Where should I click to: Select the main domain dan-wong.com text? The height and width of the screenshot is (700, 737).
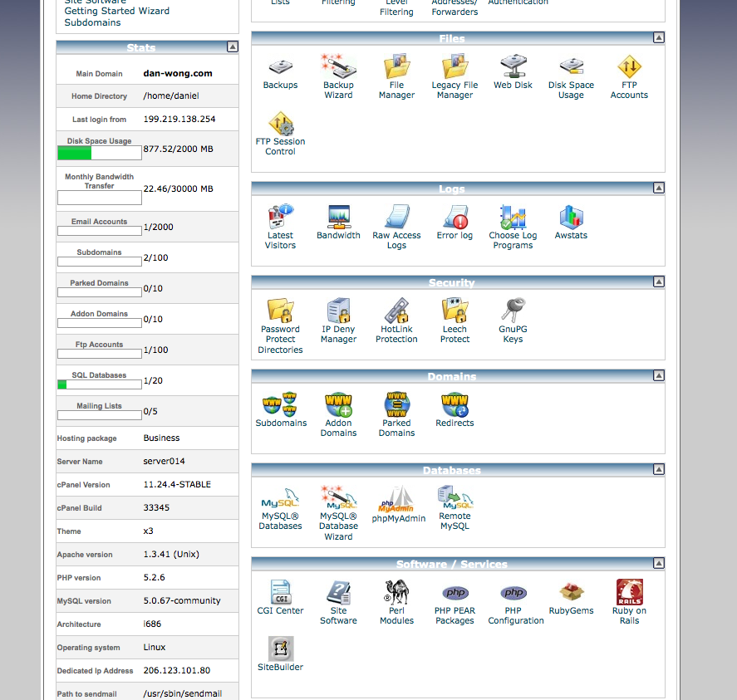click(x=178, y=73)
